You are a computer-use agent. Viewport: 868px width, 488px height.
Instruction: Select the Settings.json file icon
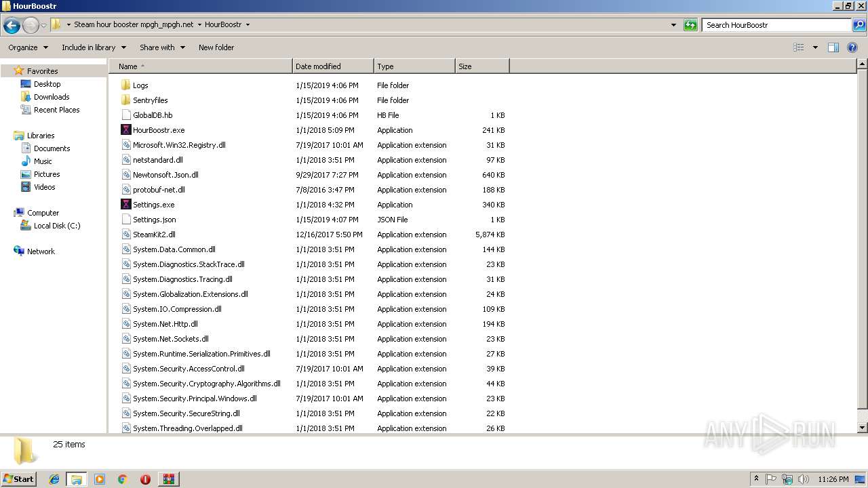125,220
